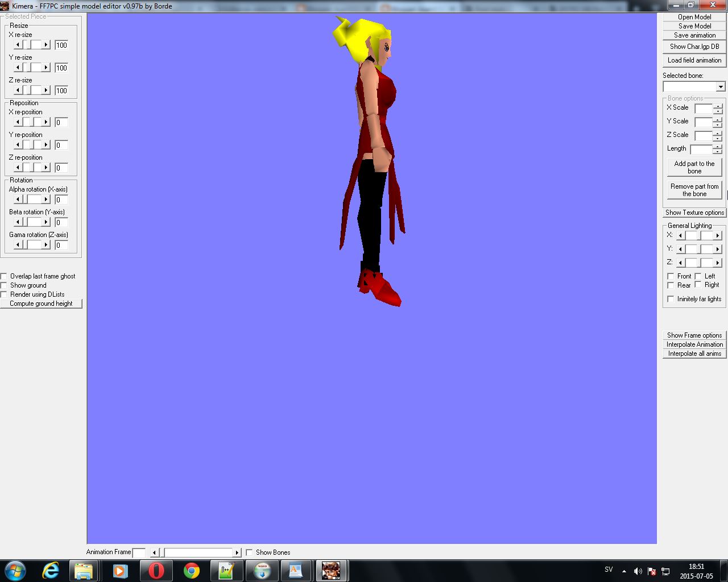Image resolution: width=728 pixels, height=582 pixels.
Task: Open the Selected bone dropdown
Action: (x=721, y=87)
